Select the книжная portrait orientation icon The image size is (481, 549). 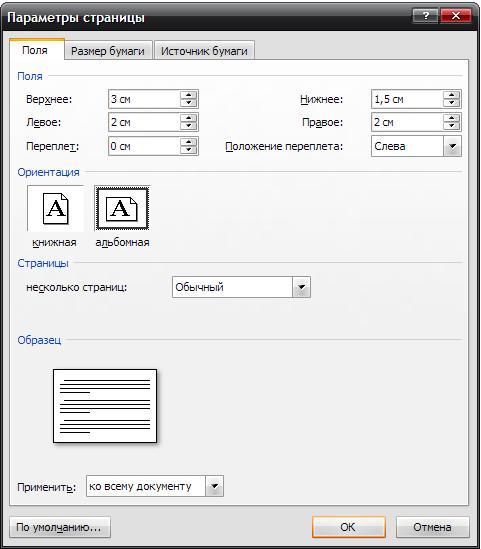pos(55,208)
